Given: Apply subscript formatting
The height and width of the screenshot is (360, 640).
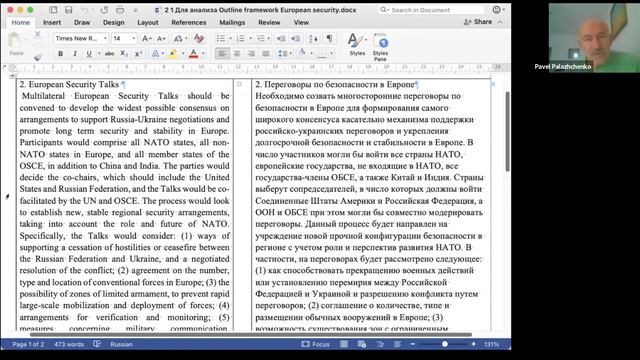Looking at the screenshot, I should pyautogui.click(x=124, y=54).
